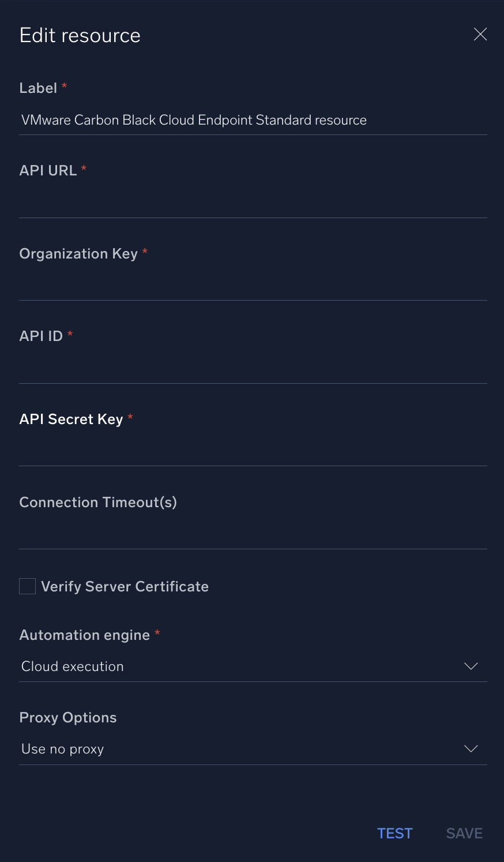Screen dimensions: 504x862
Task: Click the Automation engine dropdown chevron
Action: coord(471,666)
